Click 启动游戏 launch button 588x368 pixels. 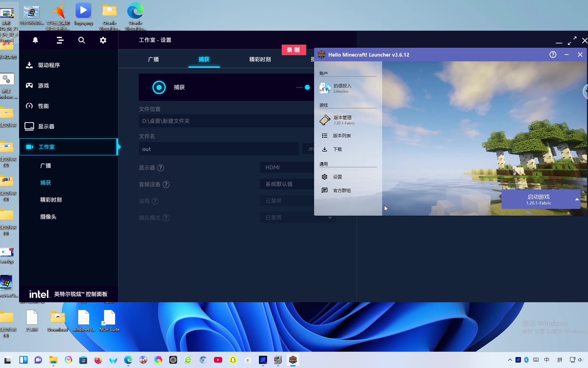point(538,199)
